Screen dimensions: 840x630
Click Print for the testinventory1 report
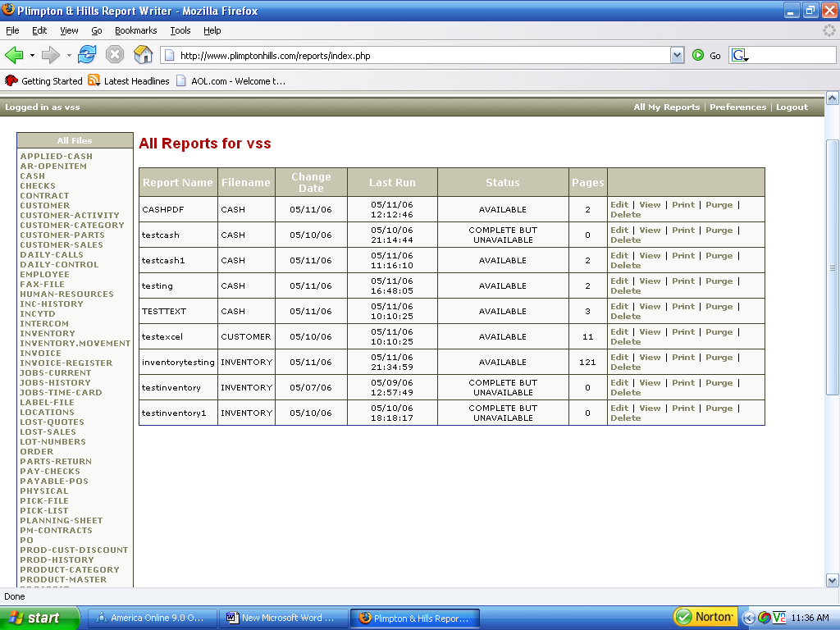(683, 409)
